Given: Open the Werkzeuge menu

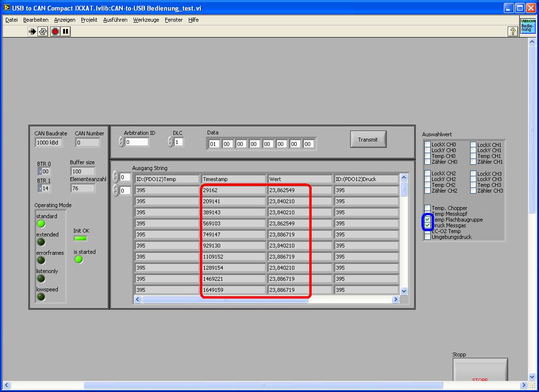Looking at the screenshot, I should [146, 20].
